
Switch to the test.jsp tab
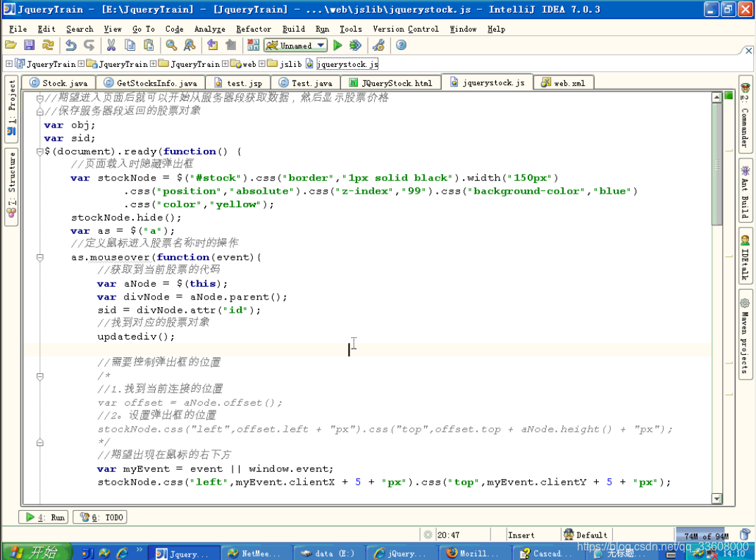pyautogui.click(x=238, y=83)
